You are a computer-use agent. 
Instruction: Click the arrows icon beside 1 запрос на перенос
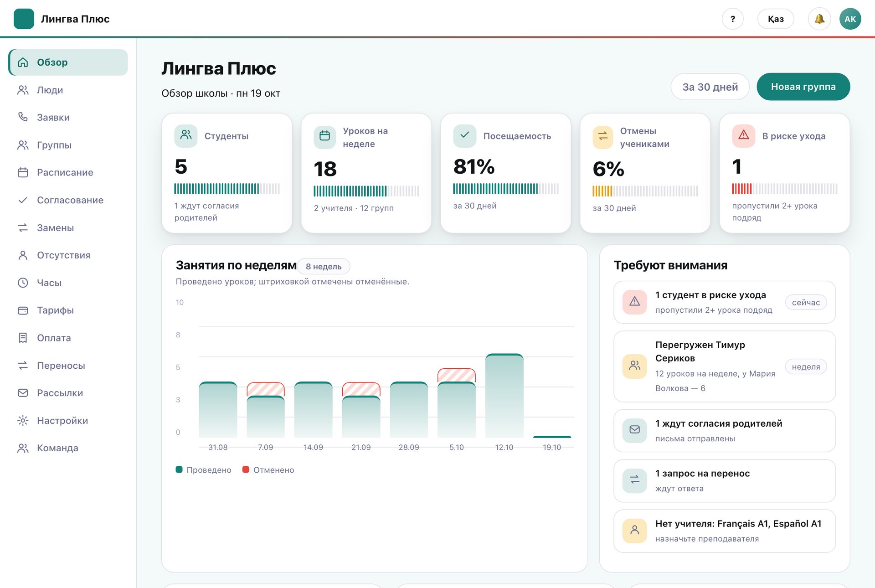[x=635, y=480]
